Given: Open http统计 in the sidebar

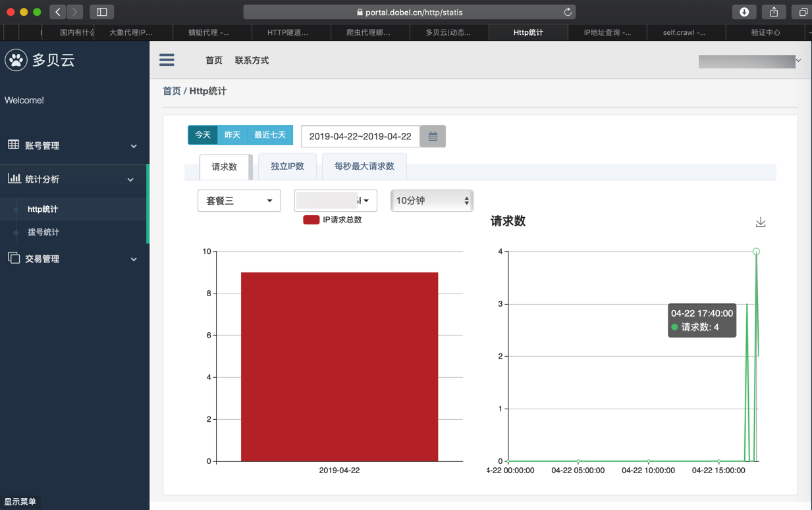Looking at the screenshot, I should [43, 209].
